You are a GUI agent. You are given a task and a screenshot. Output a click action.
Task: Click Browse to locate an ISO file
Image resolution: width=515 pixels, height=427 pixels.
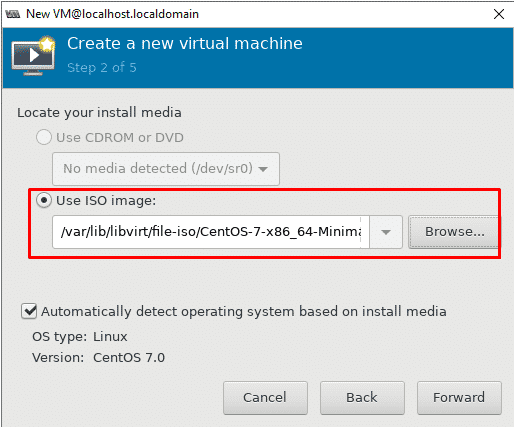pos(454,232)
